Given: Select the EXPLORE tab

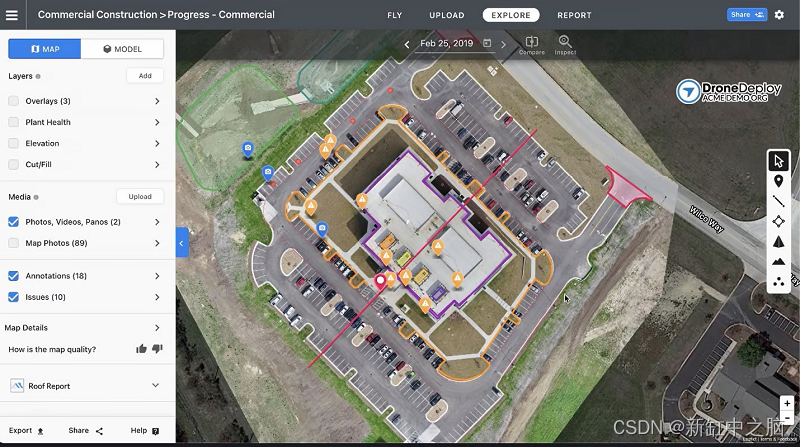Looking at the screenshot, I should 511,15.
